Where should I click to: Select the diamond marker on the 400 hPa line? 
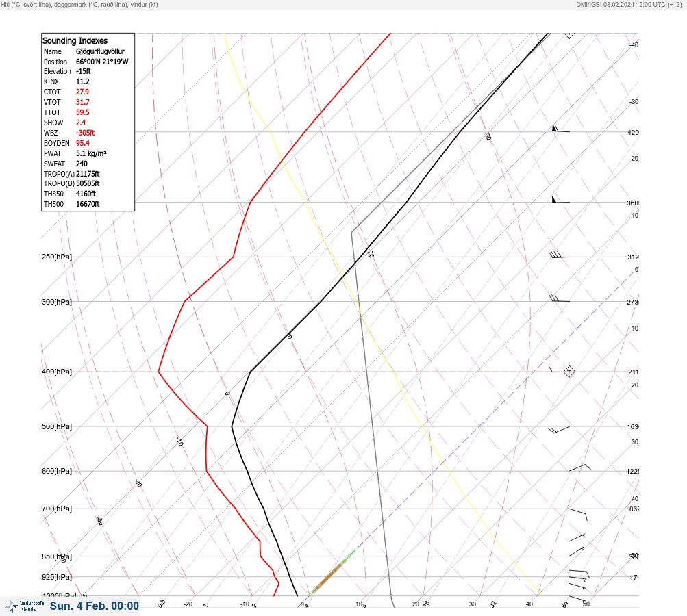click(569, 372)
